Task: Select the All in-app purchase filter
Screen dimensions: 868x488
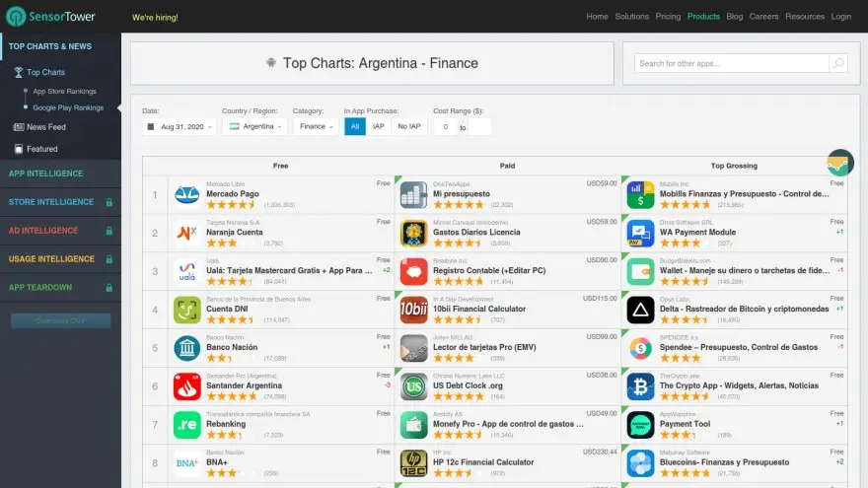Action: coord(355,127)
